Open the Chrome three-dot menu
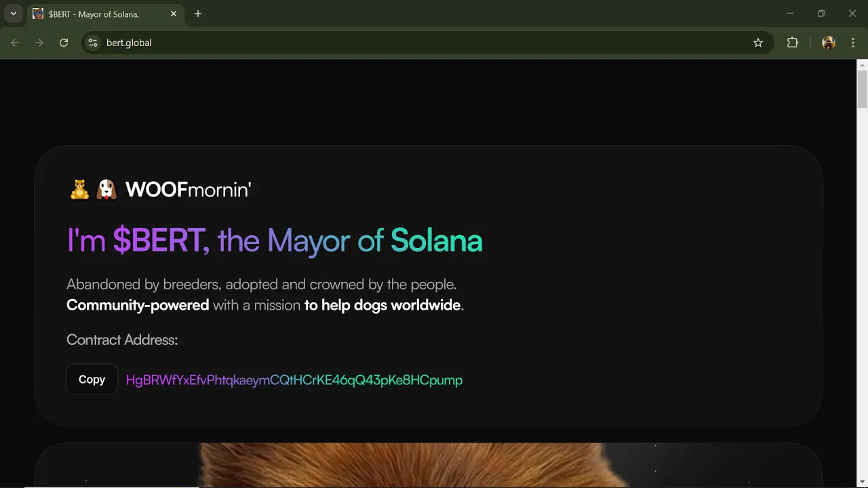 click(852, 43)
